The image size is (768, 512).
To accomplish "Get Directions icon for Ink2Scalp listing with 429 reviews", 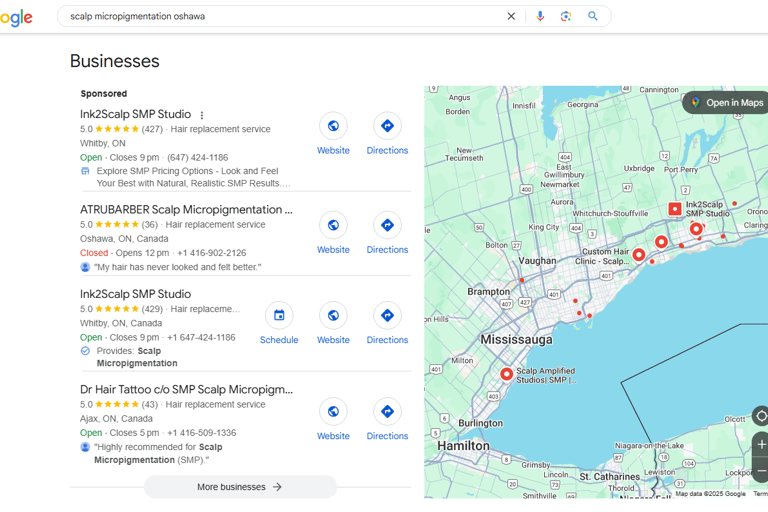I will coord(387,315).
